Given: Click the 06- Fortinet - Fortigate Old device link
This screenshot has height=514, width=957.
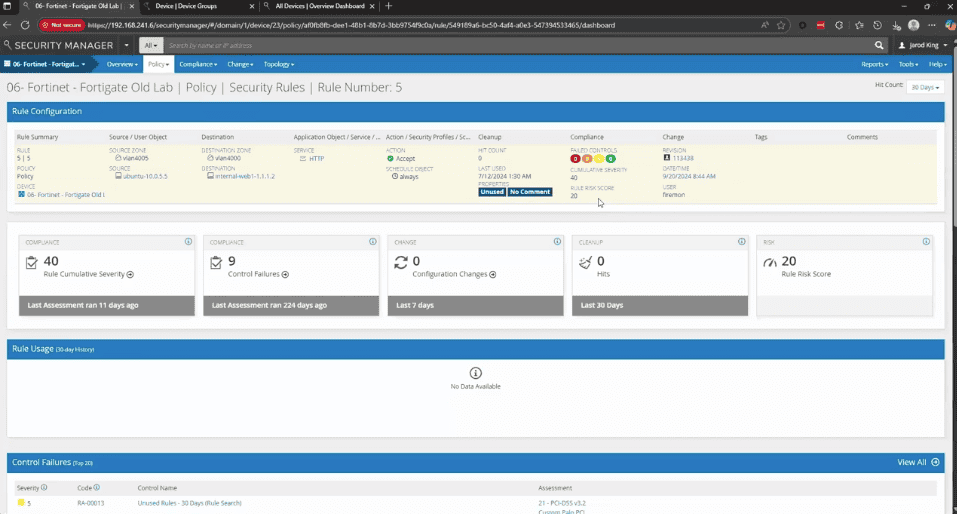Looking at the screenshot, I should [x=66, y=195].
